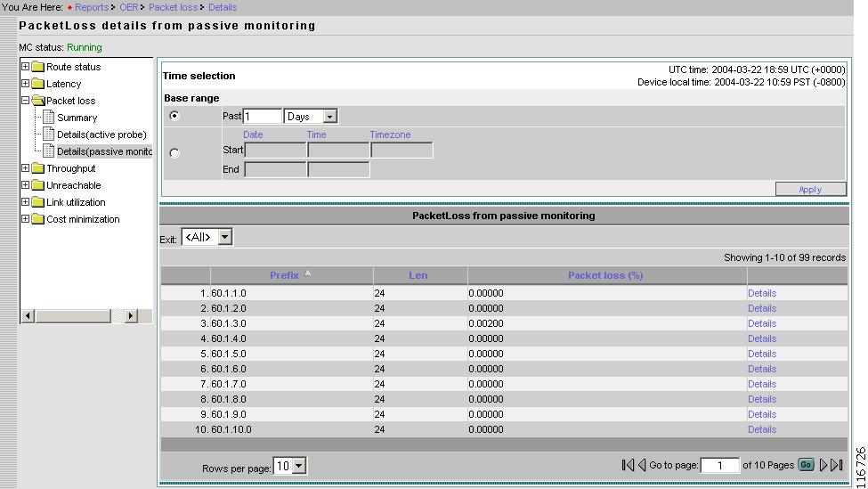Expand the Latency tree node
The height and width of the screenshot is (489, 868).
(x=26, y=84)
